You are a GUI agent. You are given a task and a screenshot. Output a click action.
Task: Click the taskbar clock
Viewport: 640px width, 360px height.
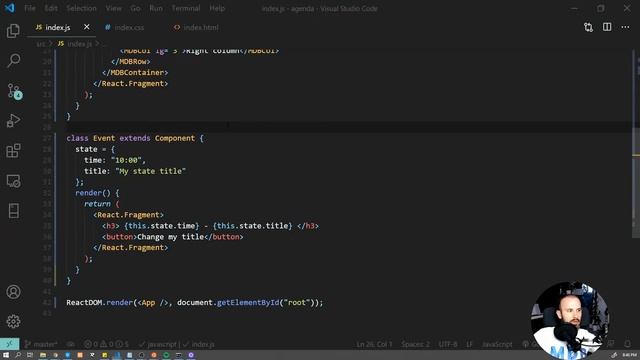click(x=629, y=355)
